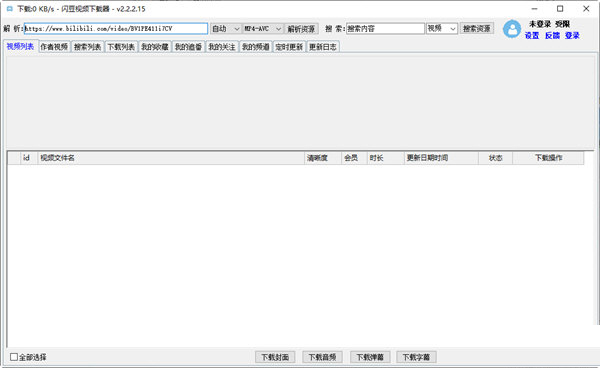The width and height of the screenshot is (600, 368).
Task: Click the 清晰度 column header
Action: click(323, 158)
